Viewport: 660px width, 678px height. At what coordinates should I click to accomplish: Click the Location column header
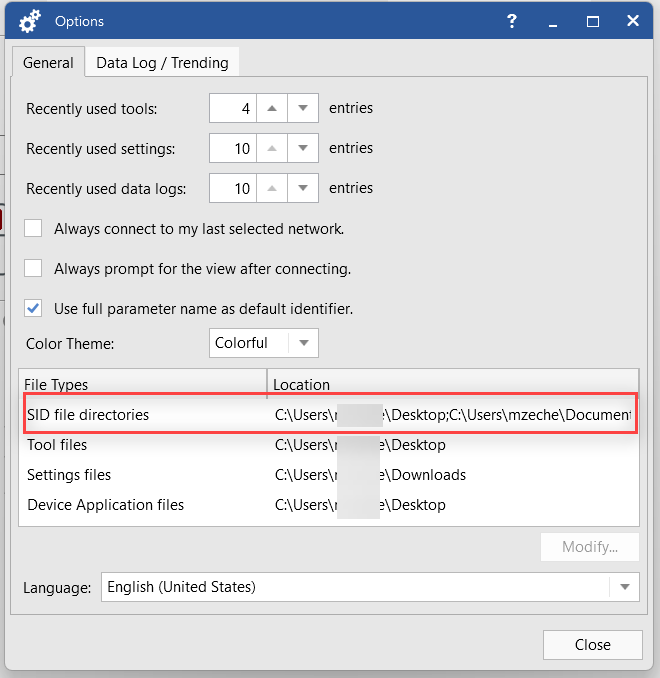(301, 384)
